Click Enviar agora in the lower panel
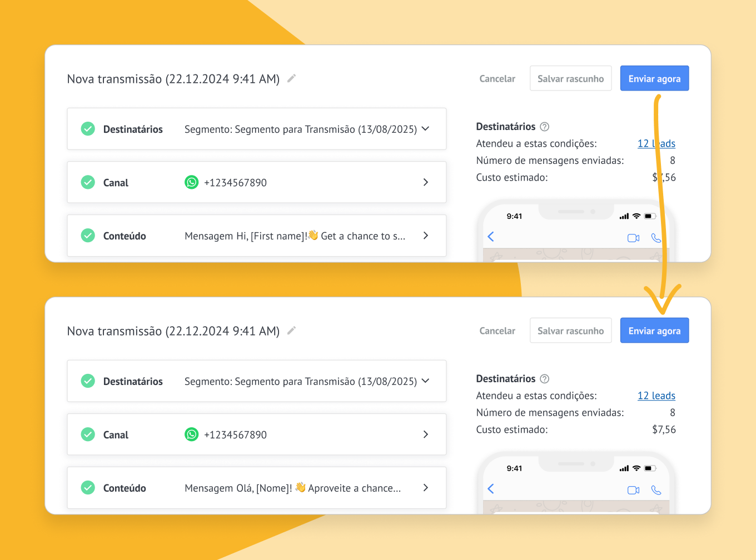Image resolution: width=756 pixels, height=560 pixels. [x=654, y=331]
